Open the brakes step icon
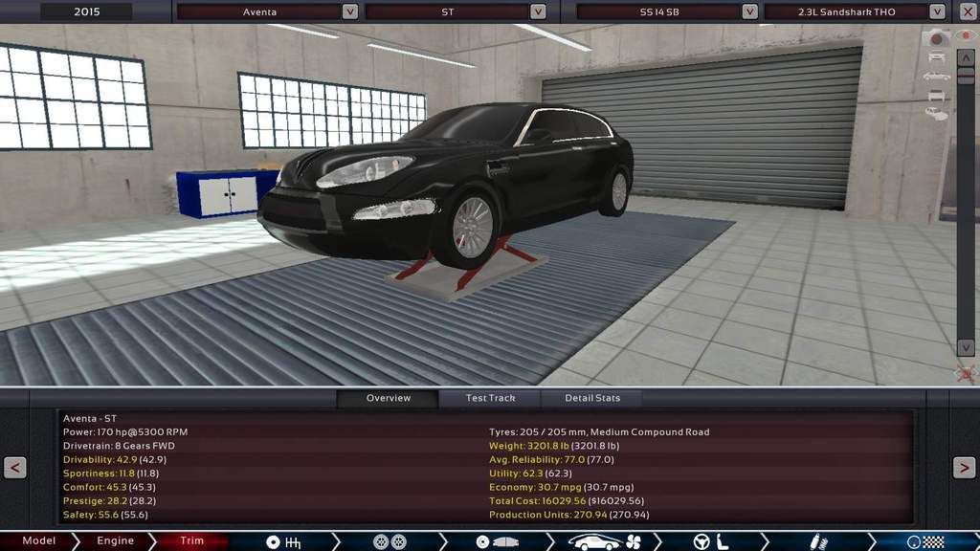 pyautogui.click(x=498, y=541)
